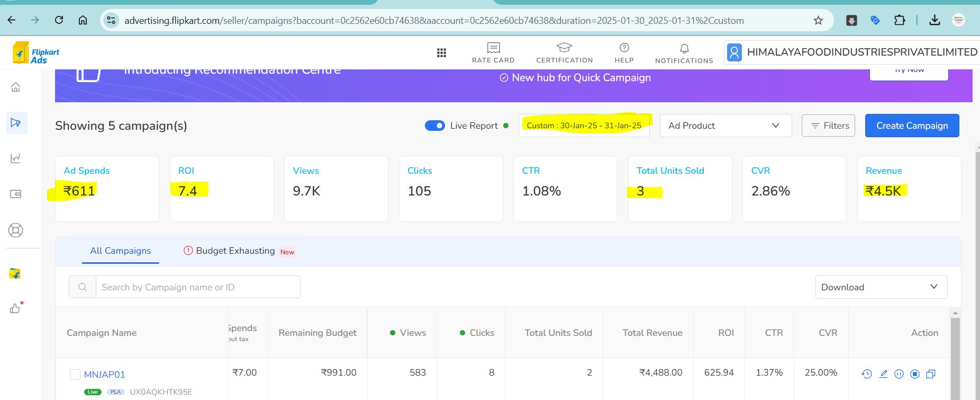Open the Reports chart icon in sidebar

point(16,158)
